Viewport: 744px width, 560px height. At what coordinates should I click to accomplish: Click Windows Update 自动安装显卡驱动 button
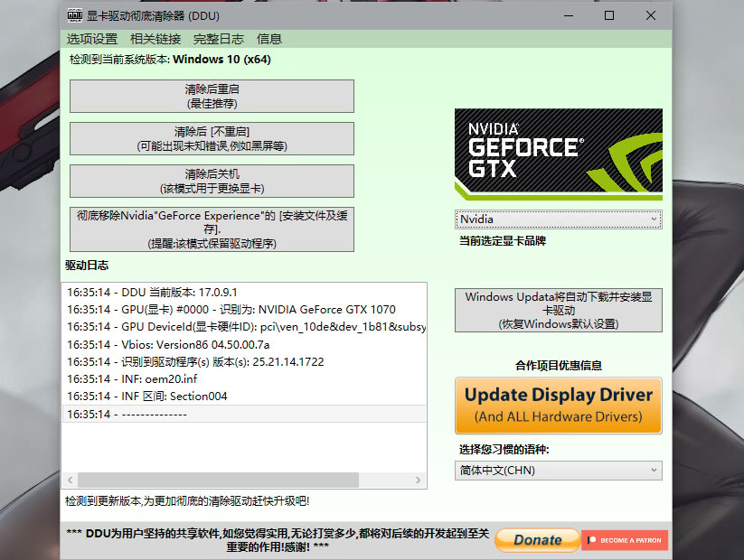pyautogui.click(x=559, y=310)
